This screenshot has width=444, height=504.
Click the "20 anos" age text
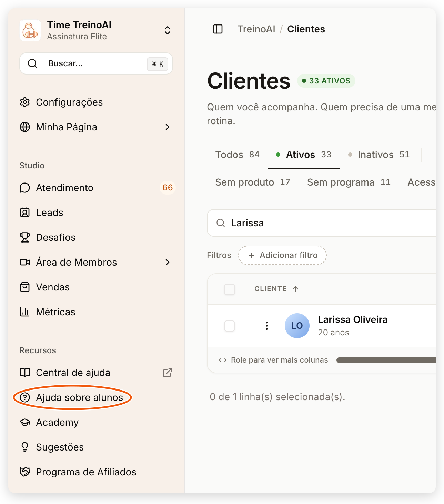point(333,333)
